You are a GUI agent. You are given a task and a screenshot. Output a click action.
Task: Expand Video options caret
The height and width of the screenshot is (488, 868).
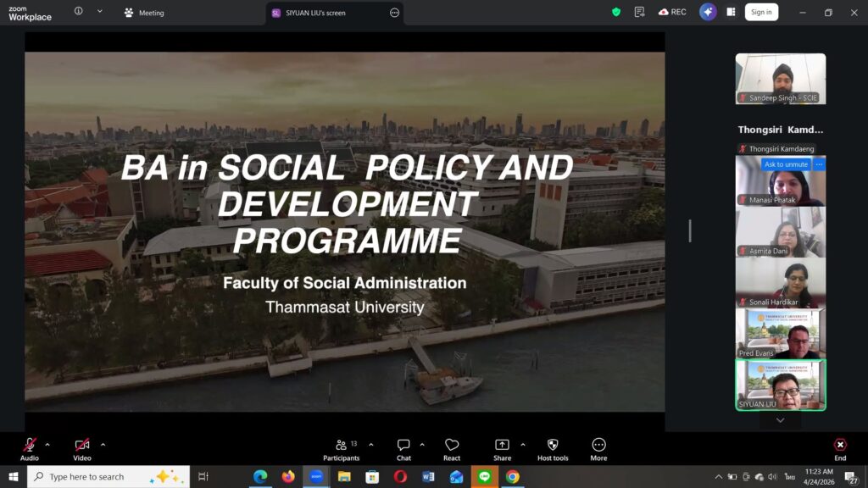(103, 444)
